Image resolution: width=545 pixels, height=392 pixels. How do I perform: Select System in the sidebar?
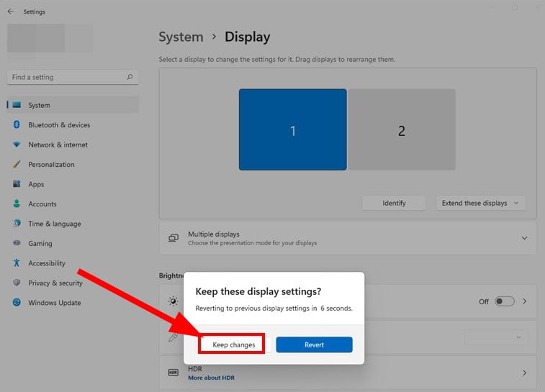73,105
